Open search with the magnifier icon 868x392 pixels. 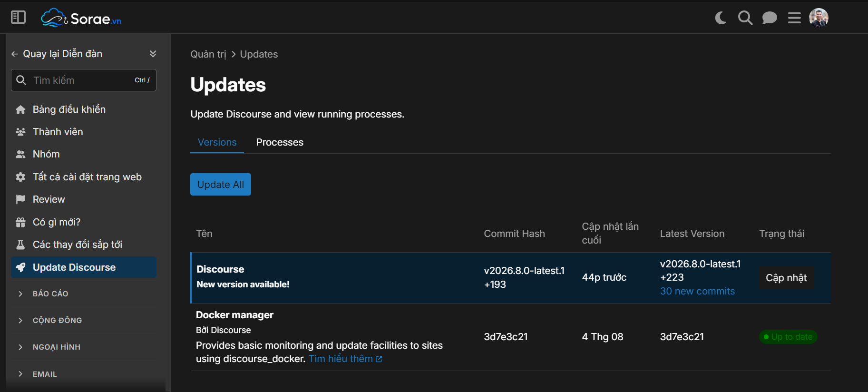tap(745, 18)
